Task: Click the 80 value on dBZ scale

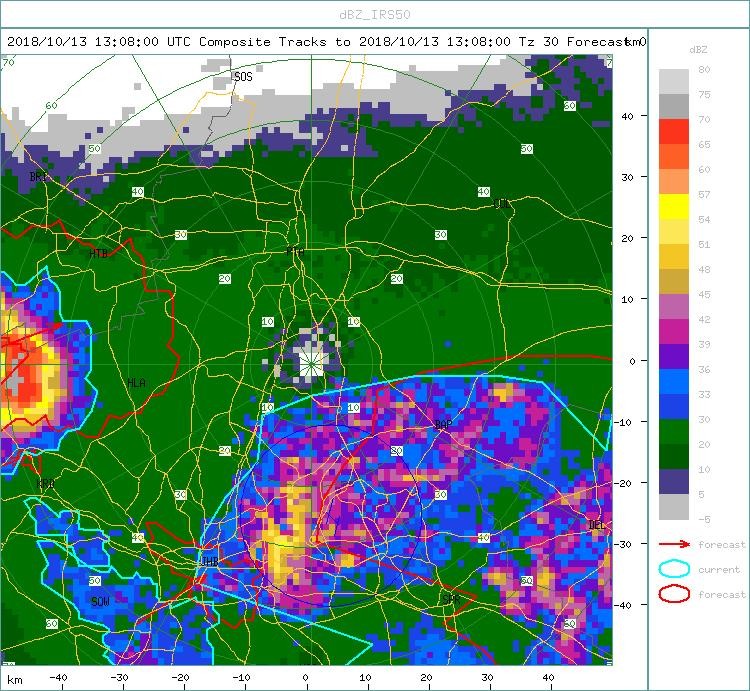Action: point(704,69)
